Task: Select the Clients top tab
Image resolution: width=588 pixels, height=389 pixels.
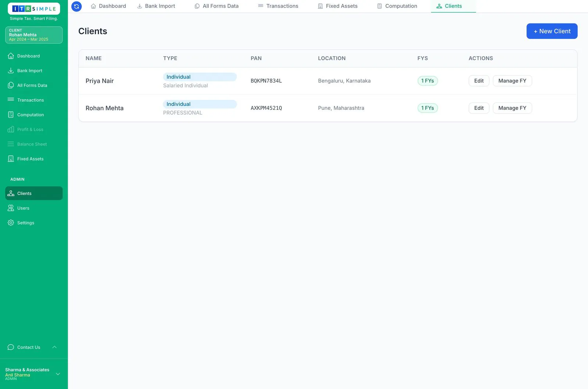Action: [x=453, y=6]
